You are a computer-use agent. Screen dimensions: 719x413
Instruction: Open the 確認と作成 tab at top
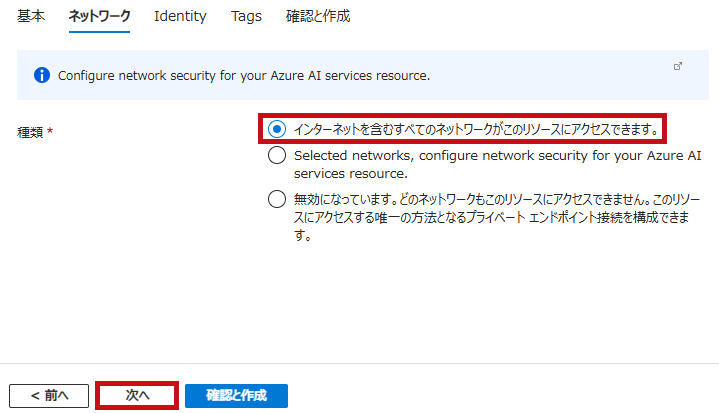[x=318, y=16]
